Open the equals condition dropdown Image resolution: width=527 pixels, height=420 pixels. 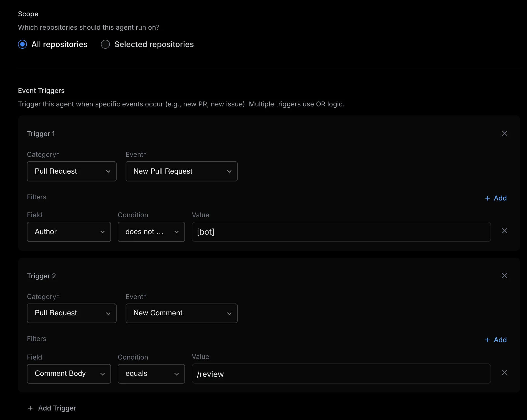click(151, 374)
